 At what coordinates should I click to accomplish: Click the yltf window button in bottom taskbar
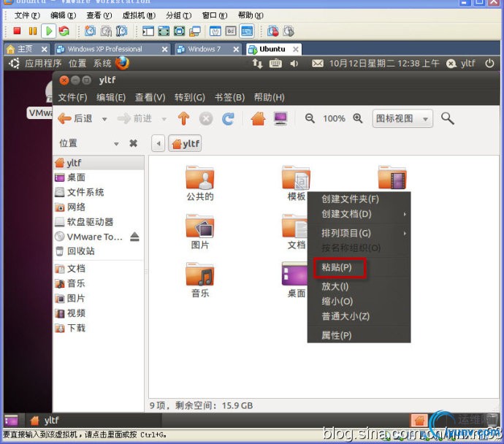pyautogui.click(x=94, y=420)
